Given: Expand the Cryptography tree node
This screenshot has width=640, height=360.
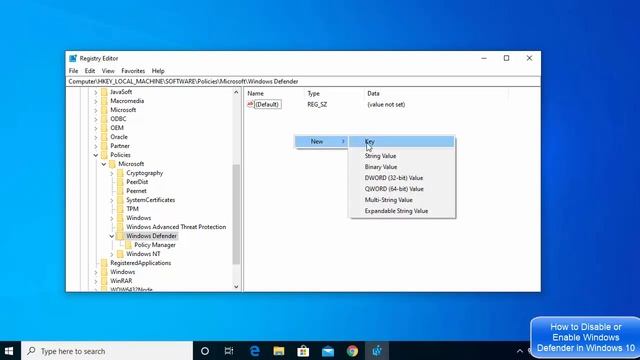Looking at the screenshot, I should tap(111, 173).
